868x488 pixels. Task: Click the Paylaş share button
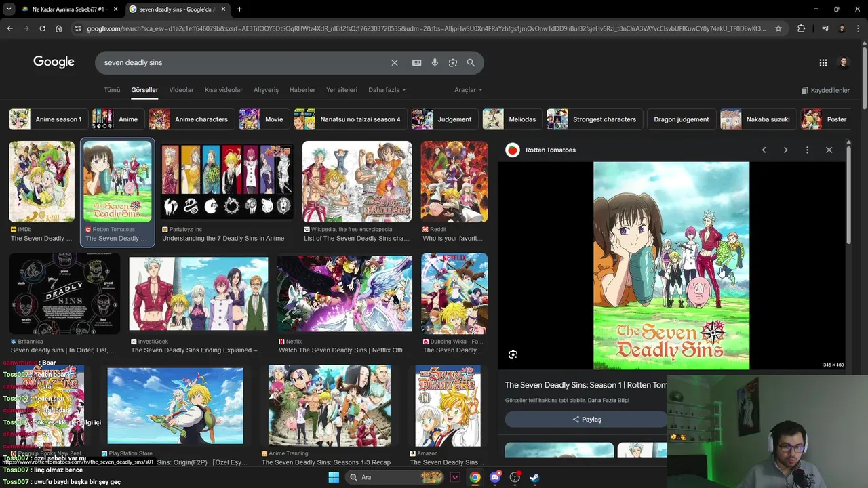point(587,420)
